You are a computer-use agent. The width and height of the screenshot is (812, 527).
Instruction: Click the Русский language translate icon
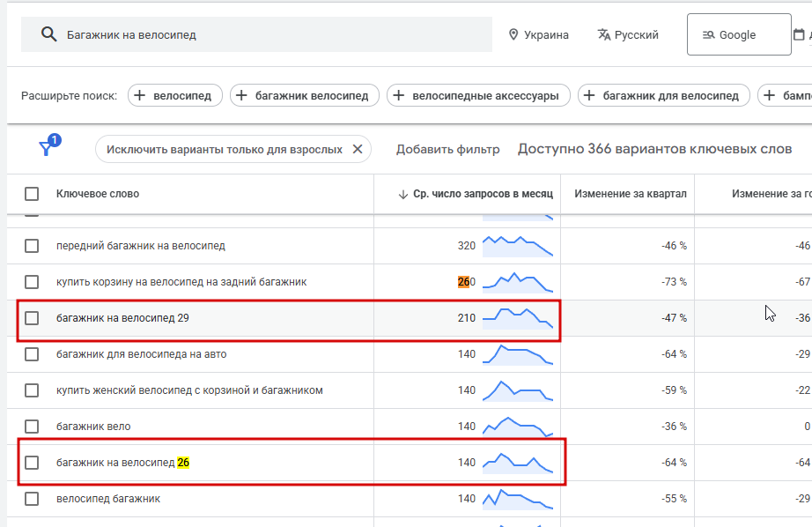click(x=604, y=35)
